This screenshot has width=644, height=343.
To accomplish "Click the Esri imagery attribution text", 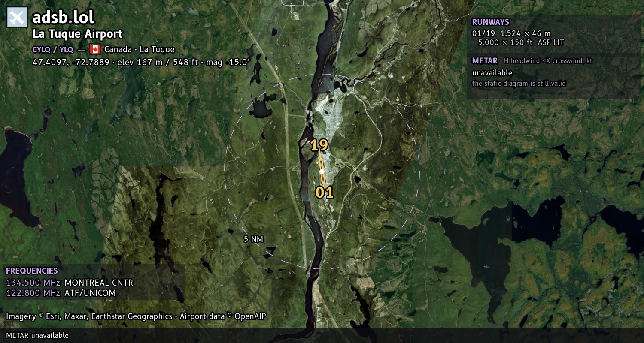I will click(x=136, y=316).
